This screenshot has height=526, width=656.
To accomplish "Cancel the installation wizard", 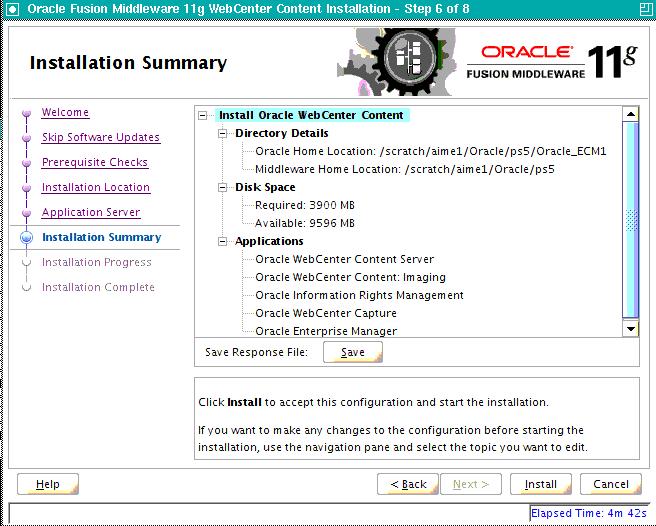I will [x=611, y=484].
